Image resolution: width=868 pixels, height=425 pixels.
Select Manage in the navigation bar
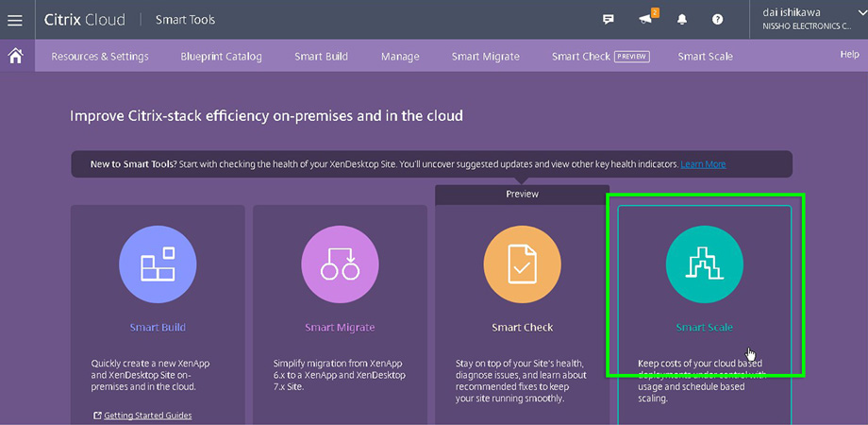400,57
